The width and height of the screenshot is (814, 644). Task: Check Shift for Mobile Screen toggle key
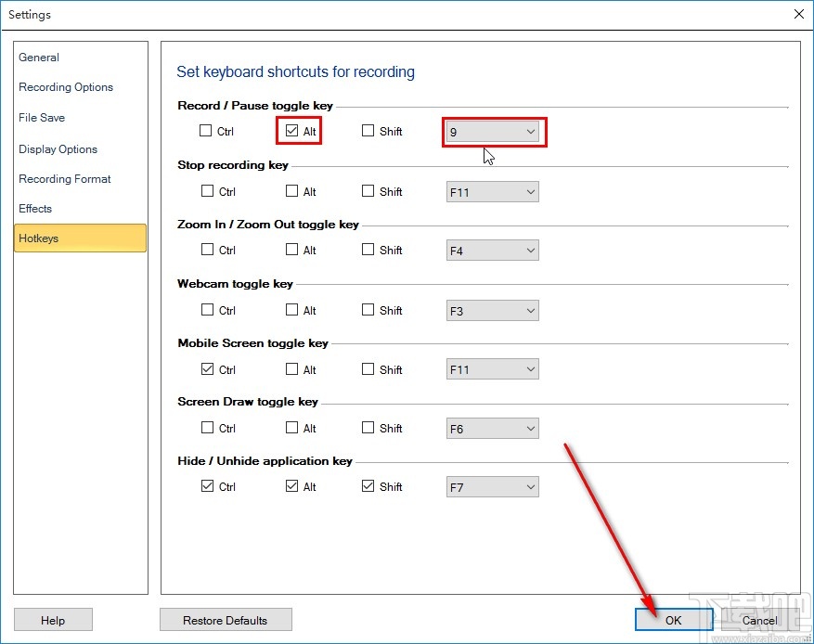click(368, 369)
